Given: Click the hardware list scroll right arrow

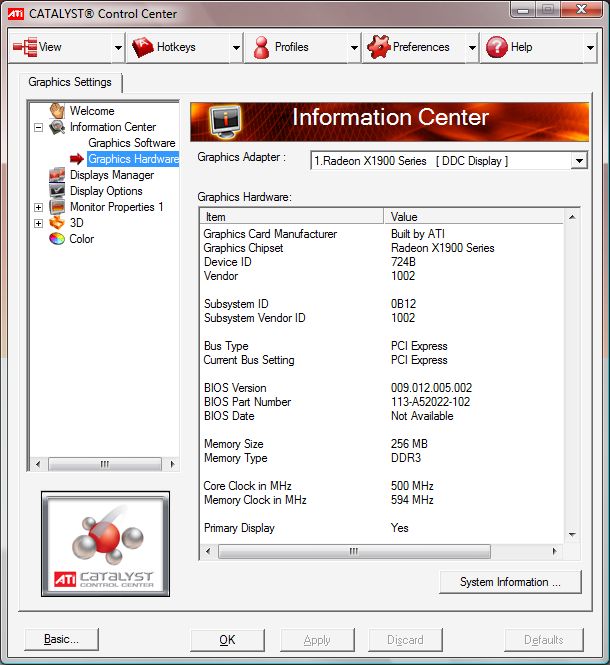Looking at the screenshot, I should tap(554, 551).
